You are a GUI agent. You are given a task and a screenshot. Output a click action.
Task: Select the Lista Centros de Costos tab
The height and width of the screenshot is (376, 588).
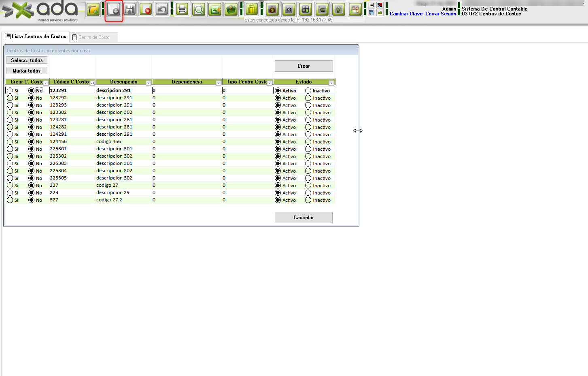point(36,36)
